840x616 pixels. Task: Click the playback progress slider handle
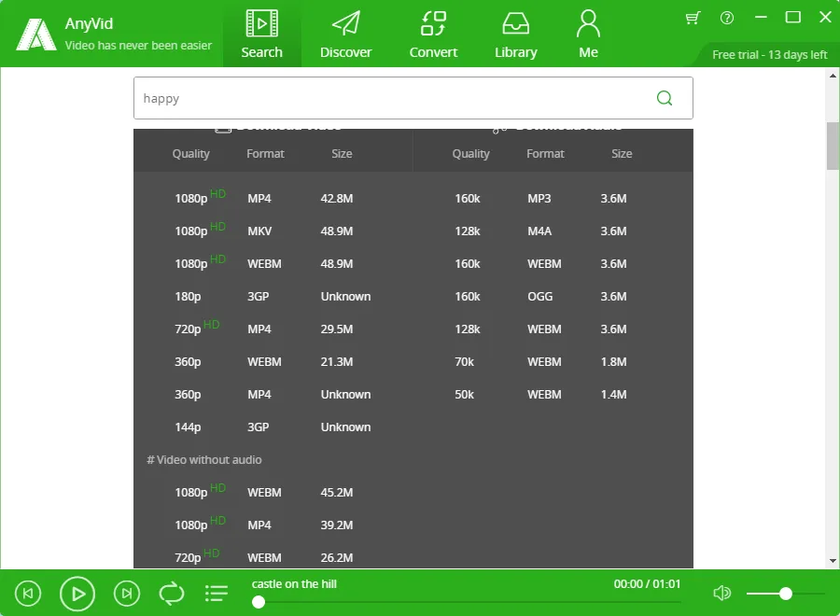(259, 602)
